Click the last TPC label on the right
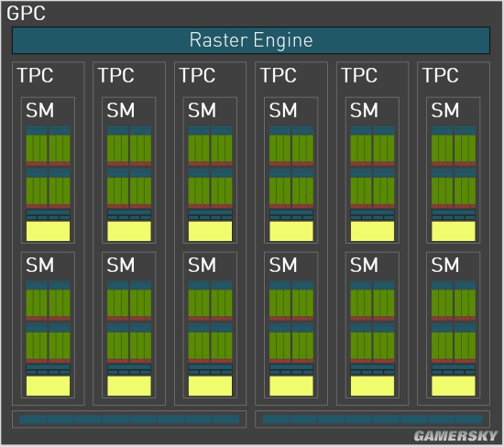504x447 pixels. click(441, 75)
